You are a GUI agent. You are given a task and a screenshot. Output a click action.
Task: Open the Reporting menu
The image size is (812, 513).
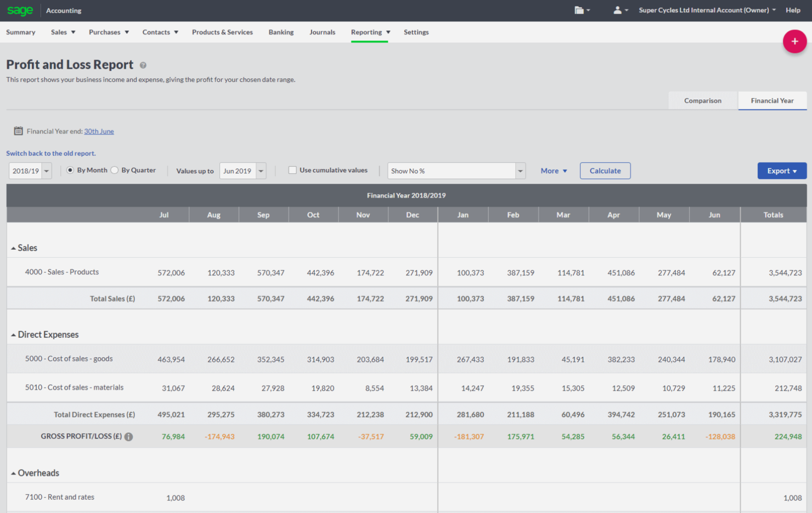[x=370, y=32]
